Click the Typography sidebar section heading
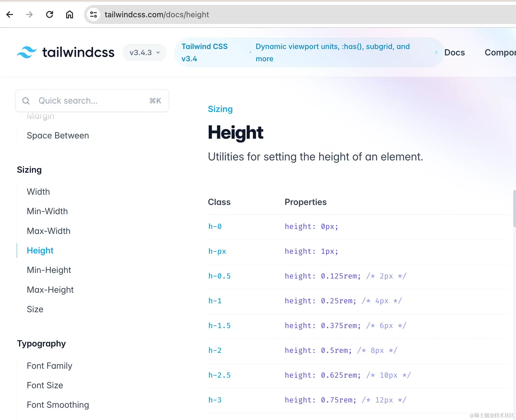Image resolution: width=516 pixels, height=420 pixels. (x=41, y=343)
